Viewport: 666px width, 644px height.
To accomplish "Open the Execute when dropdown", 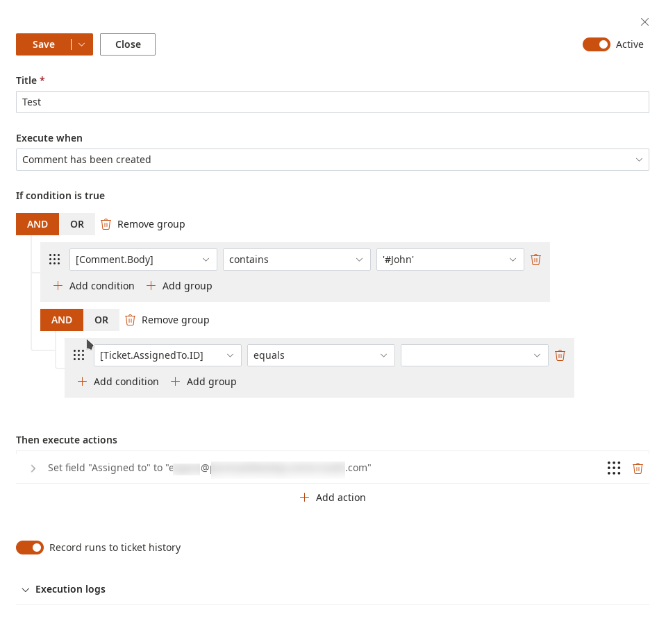I will (332, 160).
